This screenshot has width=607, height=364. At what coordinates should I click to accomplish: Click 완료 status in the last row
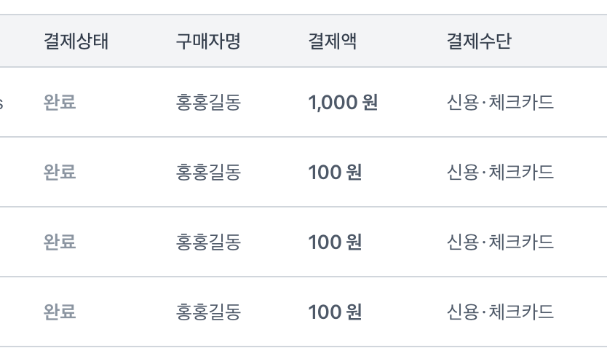pyautogui.click(x=60, y=312)
